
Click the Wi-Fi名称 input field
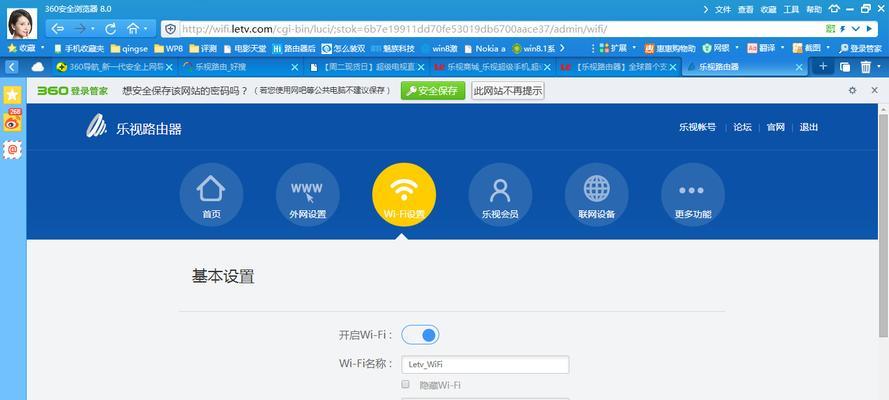point(485,364)
